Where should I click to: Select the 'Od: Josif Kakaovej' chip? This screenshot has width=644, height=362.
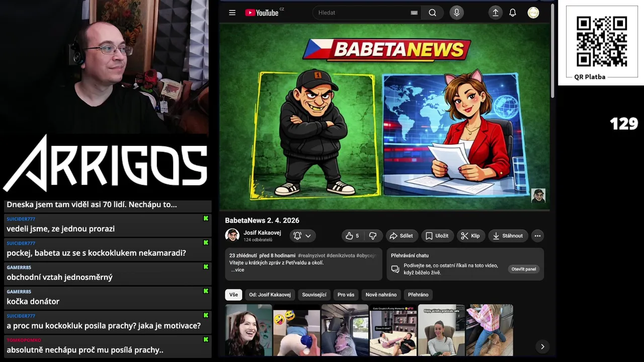(x=270, y=295)
